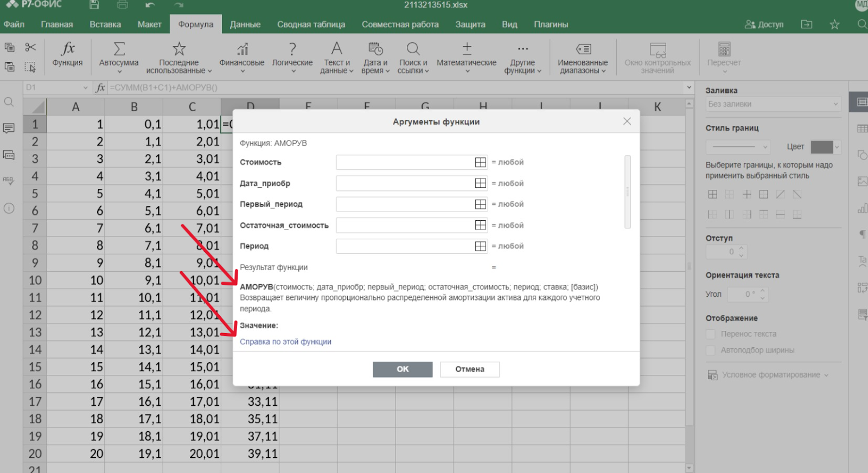The width and height of the screenshot is (868, 473).
Task: Open the search icon in left sidebar
Action: click(x=9, y=102)
